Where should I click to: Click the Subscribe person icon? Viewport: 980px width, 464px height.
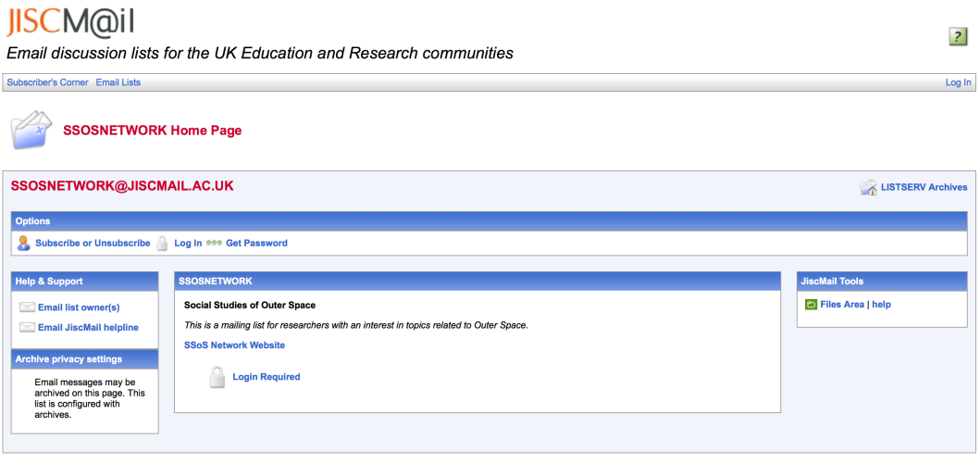(x=24, y=244)
